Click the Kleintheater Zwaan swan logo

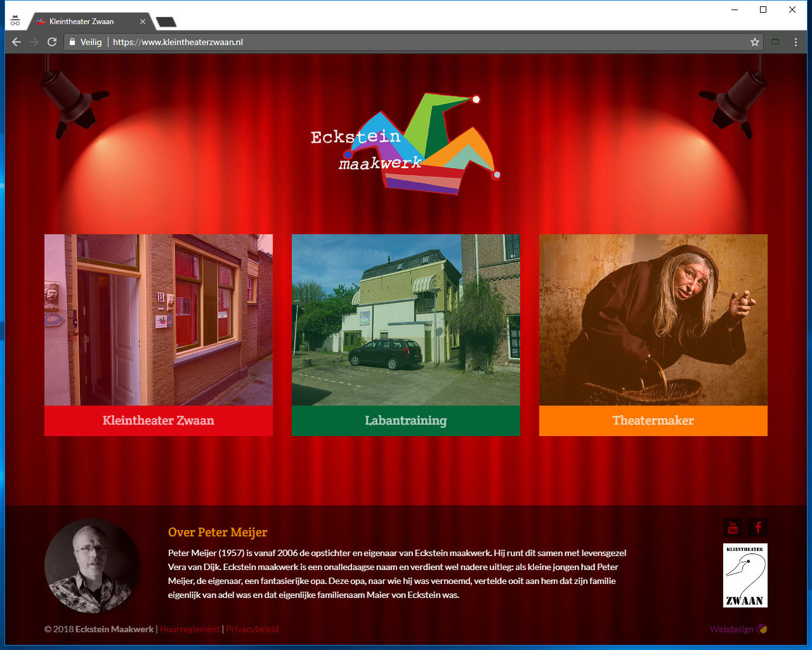[745, 575]
